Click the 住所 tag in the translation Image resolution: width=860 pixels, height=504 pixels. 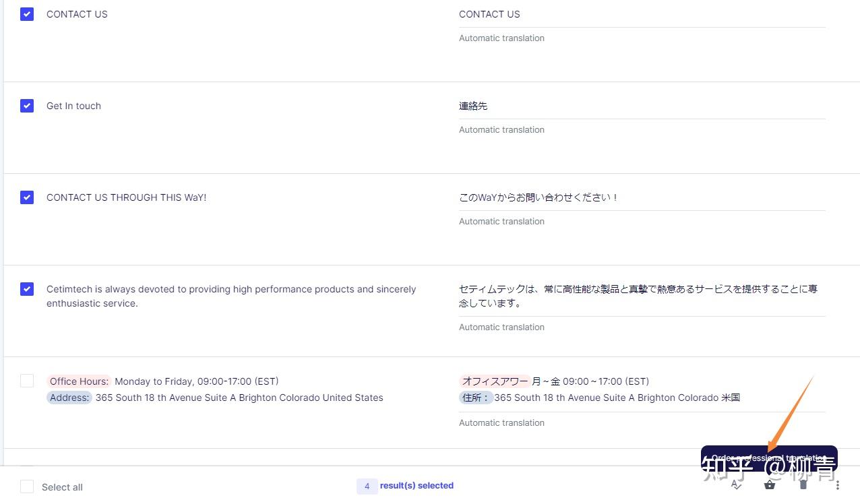(476, 397)
